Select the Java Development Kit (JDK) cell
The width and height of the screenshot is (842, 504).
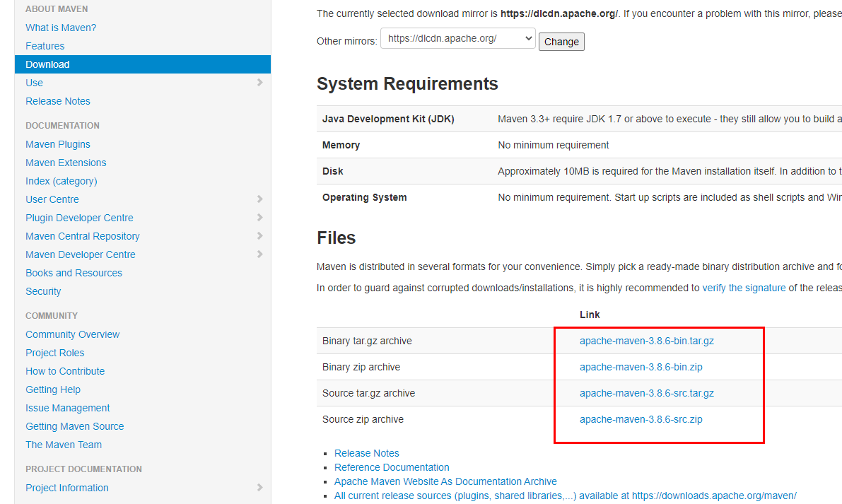[x=388, y=119]
